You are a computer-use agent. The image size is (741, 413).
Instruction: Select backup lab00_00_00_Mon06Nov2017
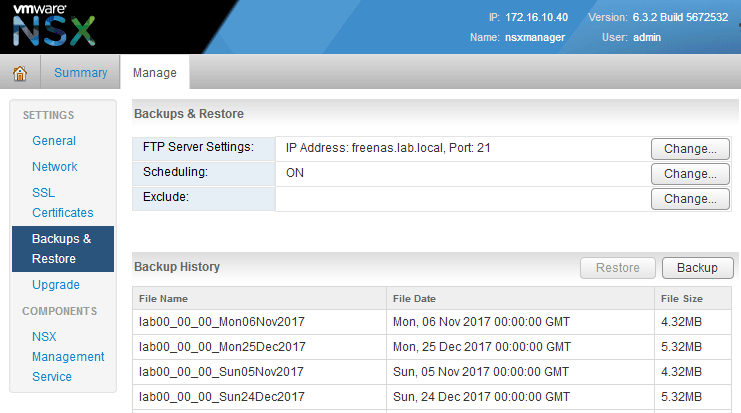tap(222, 322)
